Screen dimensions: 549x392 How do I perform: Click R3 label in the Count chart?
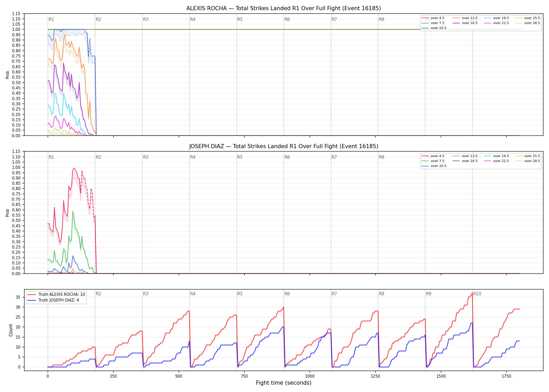146,294
